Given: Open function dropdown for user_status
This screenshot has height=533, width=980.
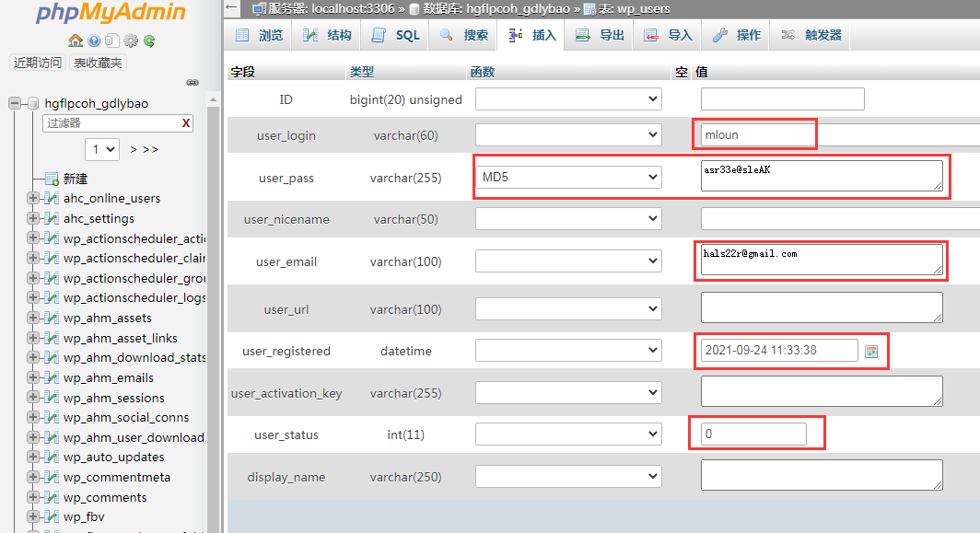Looking at the screenshot, I should pyautogui.click(x=568, y=435).
